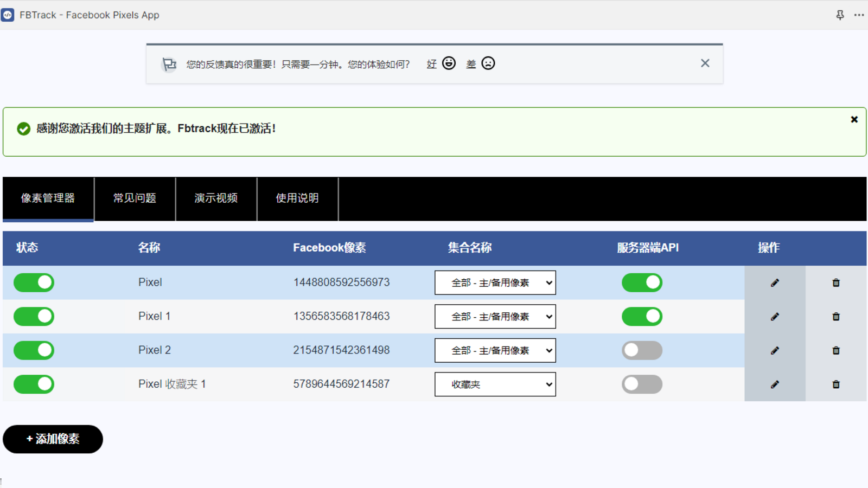The image size is (868, 488).
Task: Disable server-side API for Pixel
Action: point(642,282)
